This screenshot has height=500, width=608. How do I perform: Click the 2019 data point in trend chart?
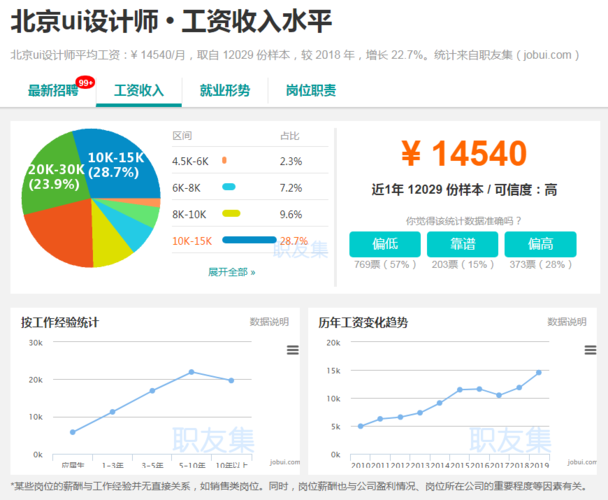coord(539,372)
